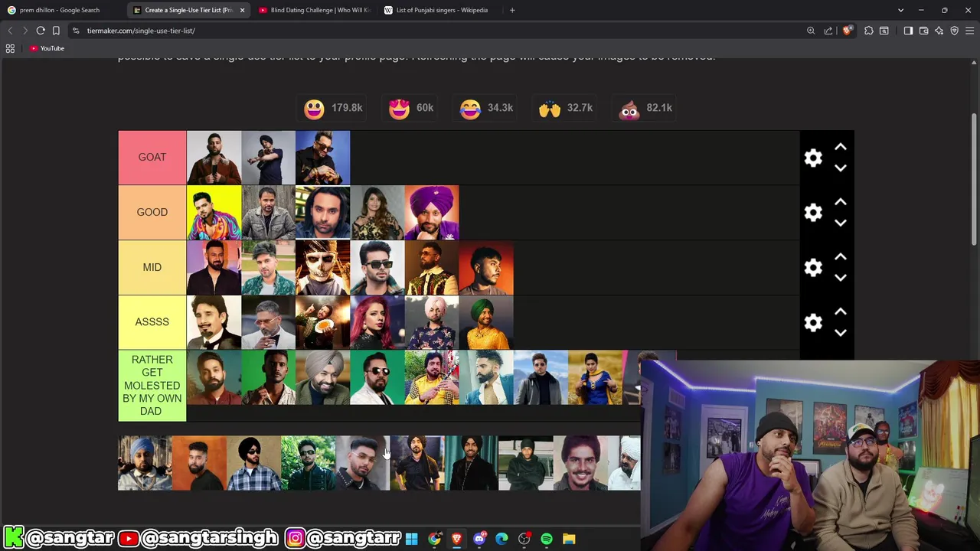Move GOAT tier row up
Viewport: 980px width, 551px height.
pyautogui.click(x=840, y=147)
